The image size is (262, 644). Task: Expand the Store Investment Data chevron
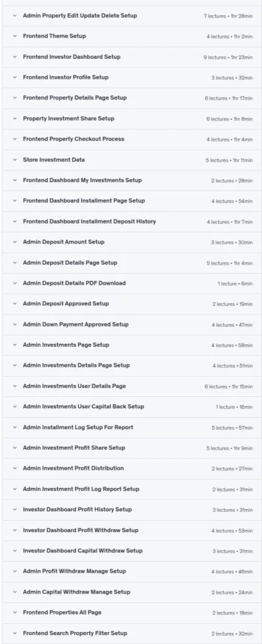[15, 160]
